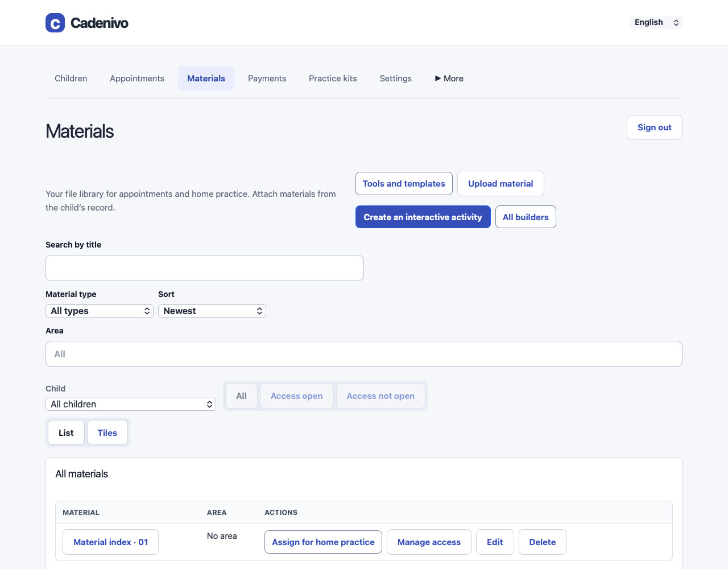Screen dimensions: 728x569
Task: Open the English language selector
Action: coord(656,22)
